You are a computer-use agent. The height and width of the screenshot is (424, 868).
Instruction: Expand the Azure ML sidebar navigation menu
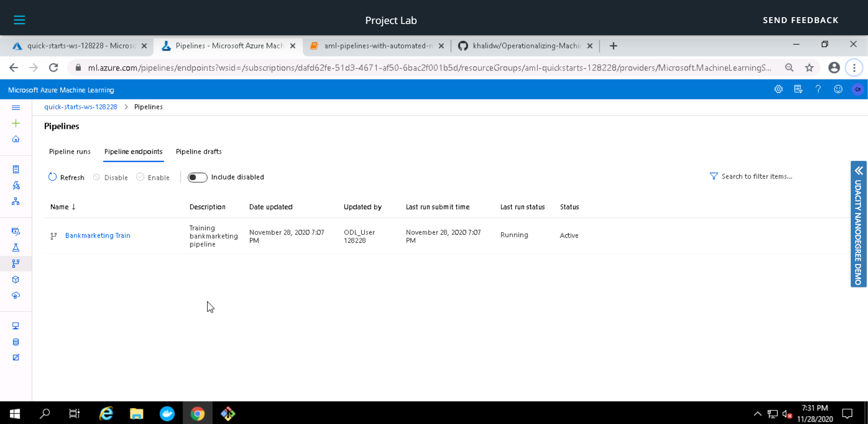click(16, 108)
